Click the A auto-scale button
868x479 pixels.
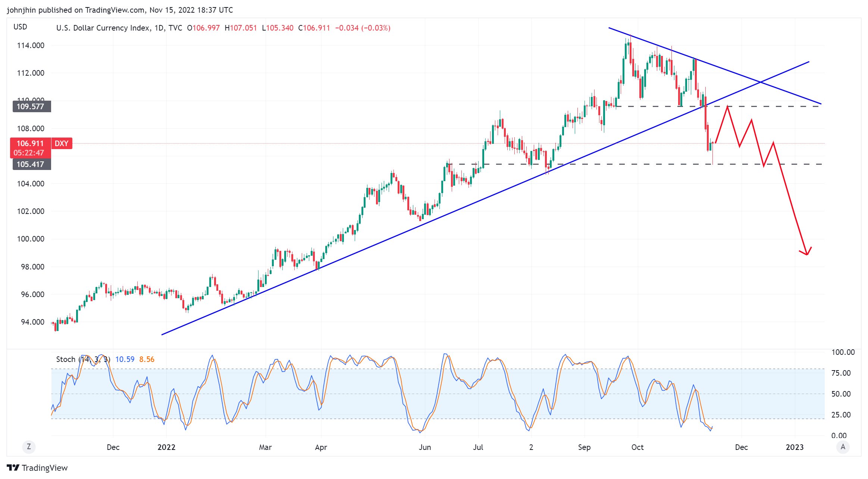pyautogui.click(x=843, y=447)
